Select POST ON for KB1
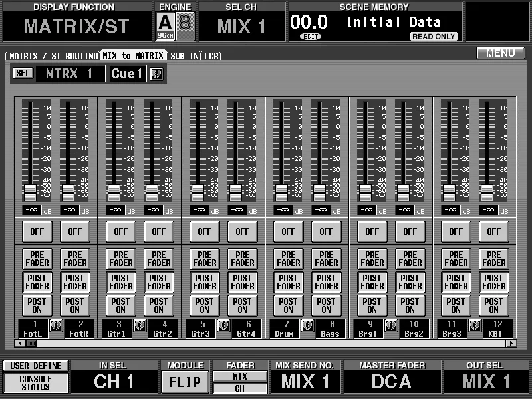Image resolution: width=532 pixels, height=399 pixels. click(x=494, y=305)
